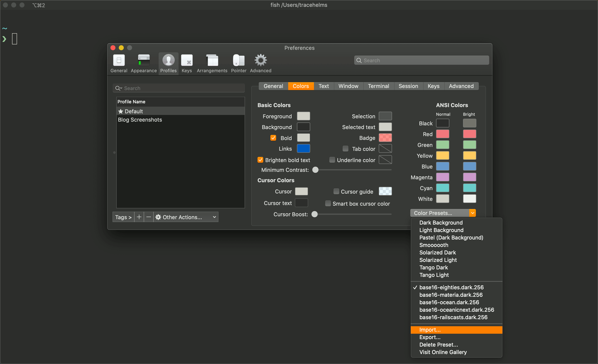Switch to the Text tab
This screenshot has height=364, width=598.
click(323, 86)
